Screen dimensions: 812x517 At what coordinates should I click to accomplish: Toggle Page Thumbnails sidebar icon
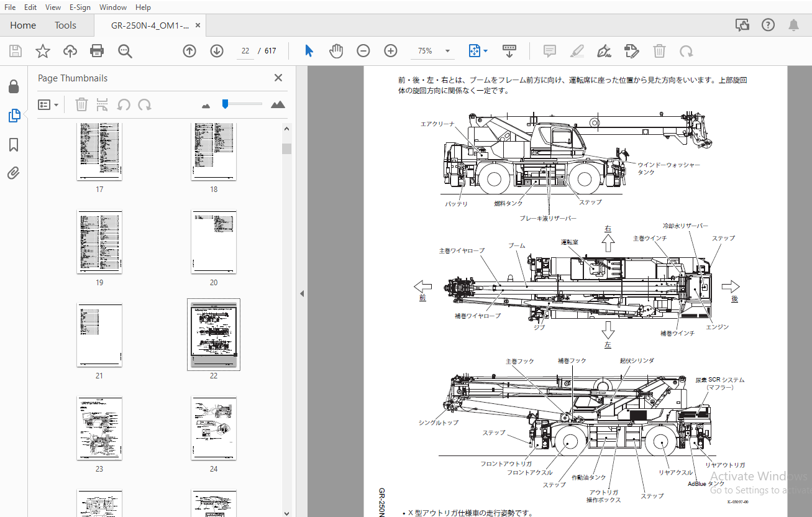click(14, 116)
